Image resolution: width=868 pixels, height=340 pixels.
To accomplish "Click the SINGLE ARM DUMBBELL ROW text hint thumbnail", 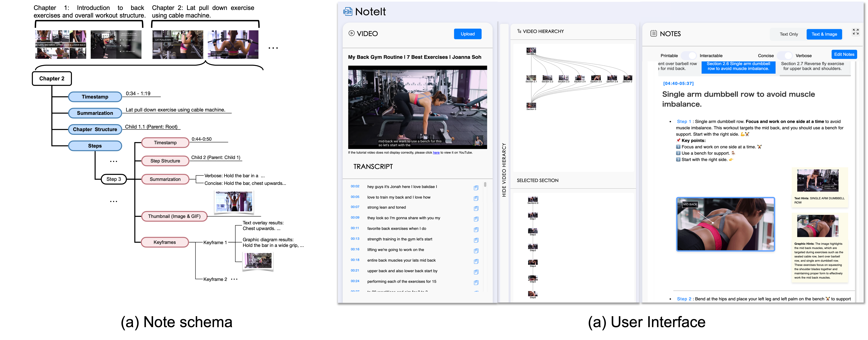I will pos(818,180).
